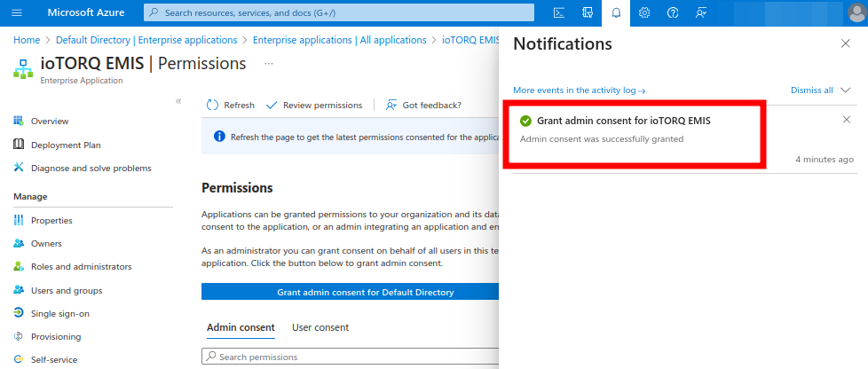The height and width of the screenshot is (369, 868).
Task: Click the Single sign-on arrow icon
Action: click(19, 313)
